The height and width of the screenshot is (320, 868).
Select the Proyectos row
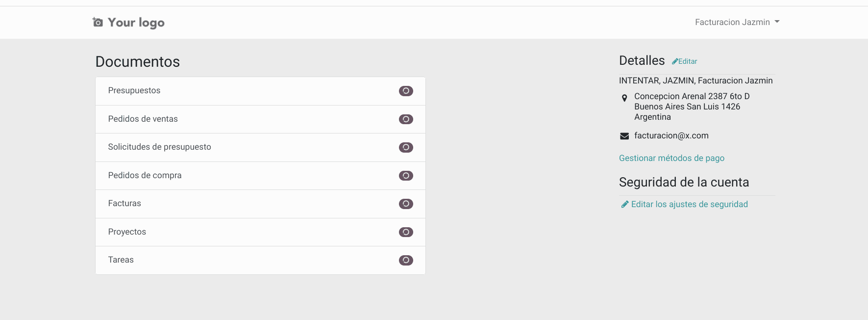(x=260, y=232)
